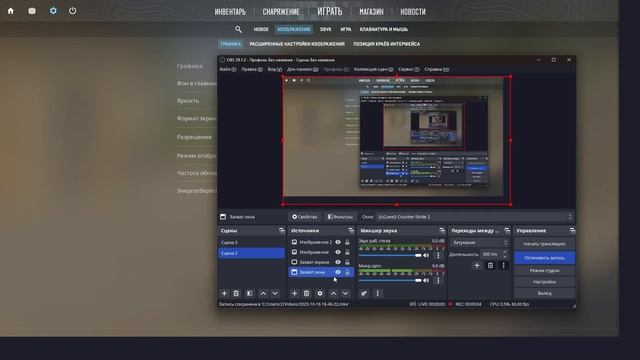
Task: Open transition properties three-dot icon
Action: [503, 266]
